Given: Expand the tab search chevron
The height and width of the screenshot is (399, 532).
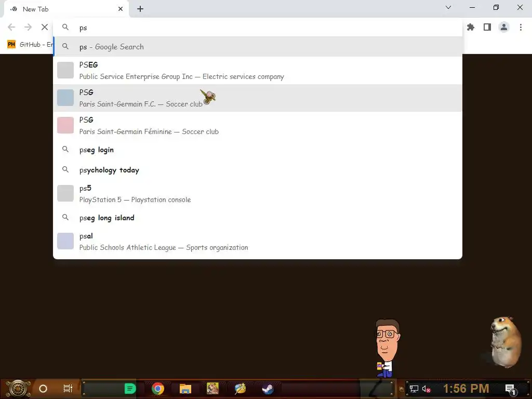Looking at the screenshot, I should [x=448, y=7].
